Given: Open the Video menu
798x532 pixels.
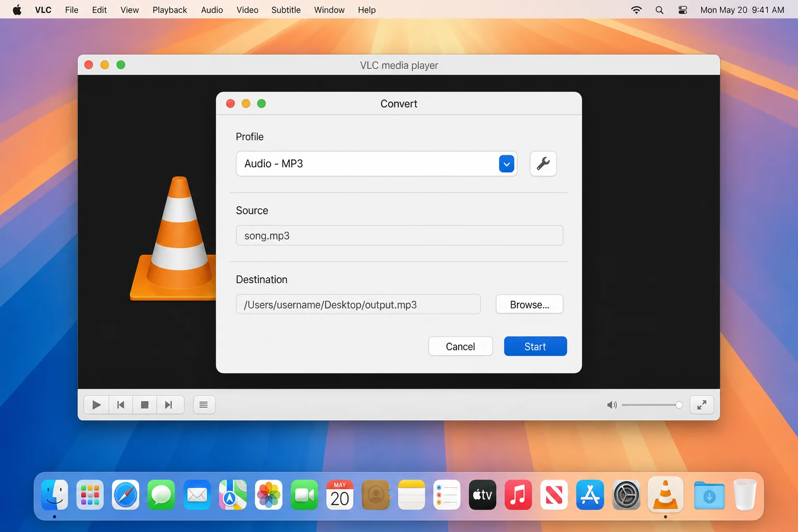Looking at the screenshot, I should (x=247, y=10).
